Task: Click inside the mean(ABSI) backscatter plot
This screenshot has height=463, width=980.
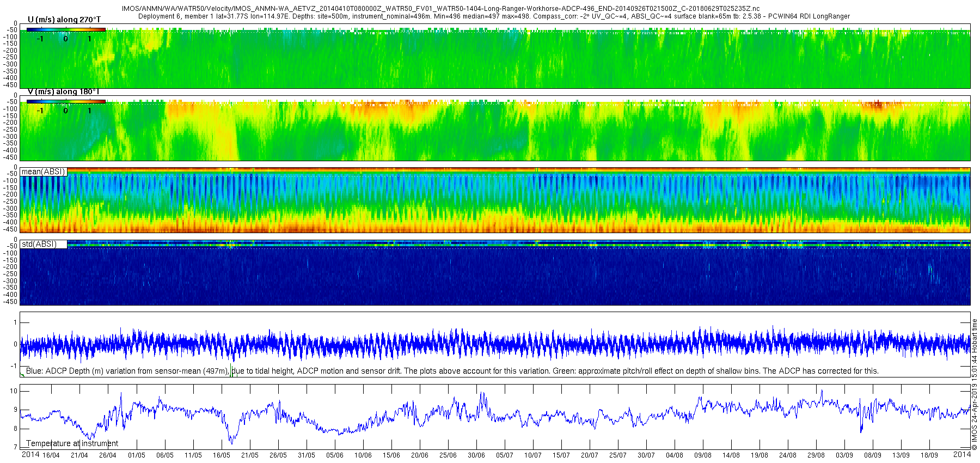Action: coord(495,200)
